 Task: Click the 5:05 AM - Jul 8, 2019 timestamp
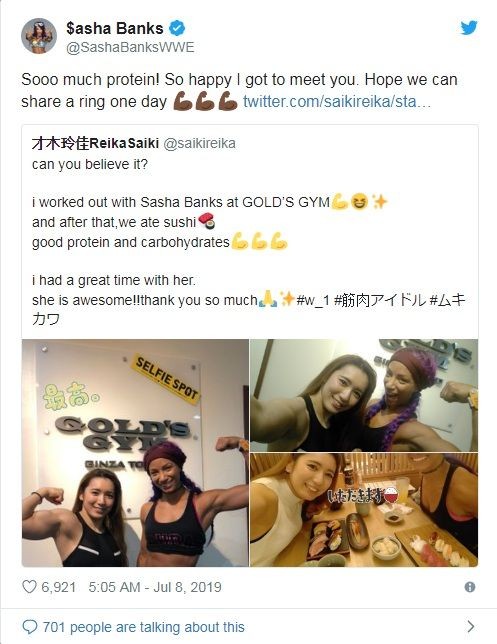click(x=155, y=587)
